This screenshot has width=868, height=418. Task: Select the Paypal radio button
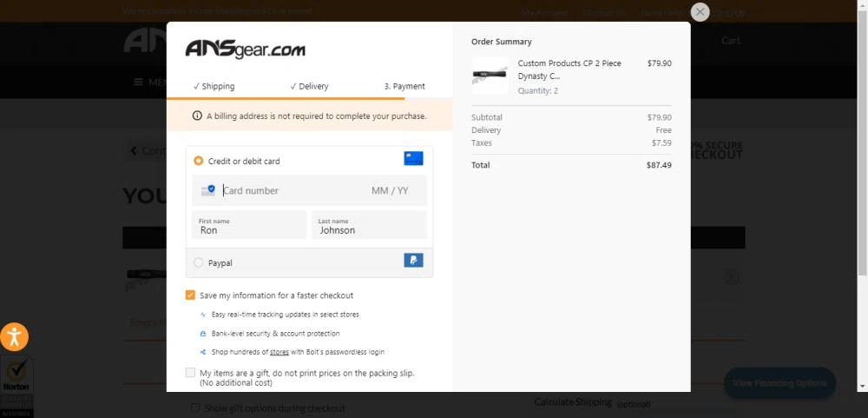coord(198,262)
